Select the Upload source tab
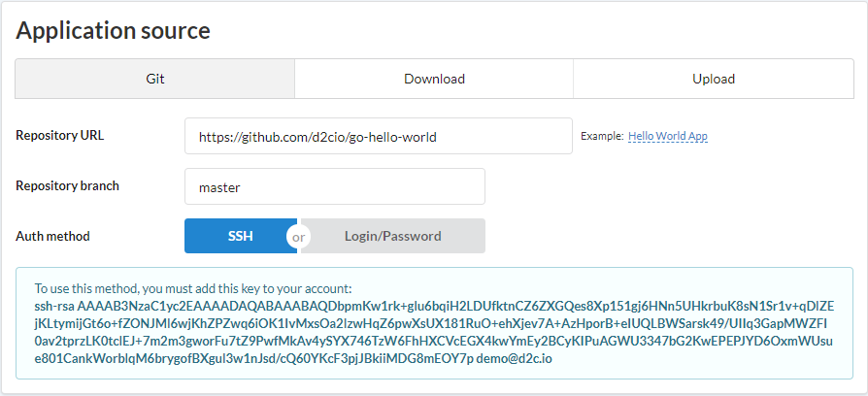 [714, 79]
